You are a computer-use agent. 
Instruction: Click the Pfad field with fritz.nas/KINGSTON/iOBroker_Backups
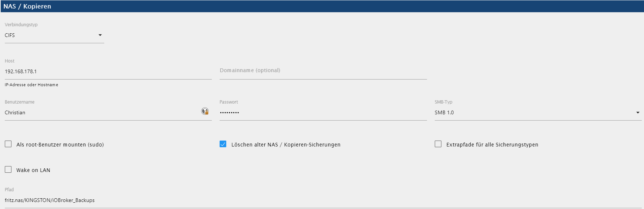[x=323, y=200]
